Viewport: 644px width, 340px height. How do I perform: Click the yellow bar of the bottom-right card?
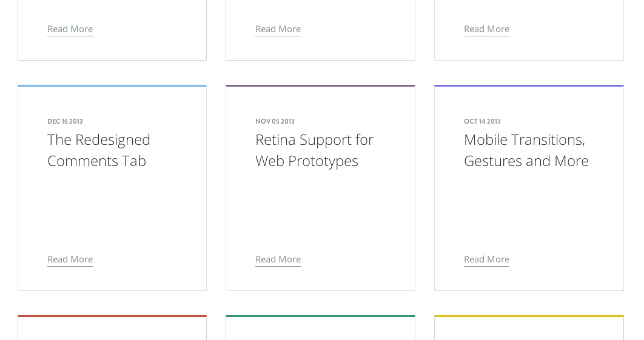click(529, 316)
